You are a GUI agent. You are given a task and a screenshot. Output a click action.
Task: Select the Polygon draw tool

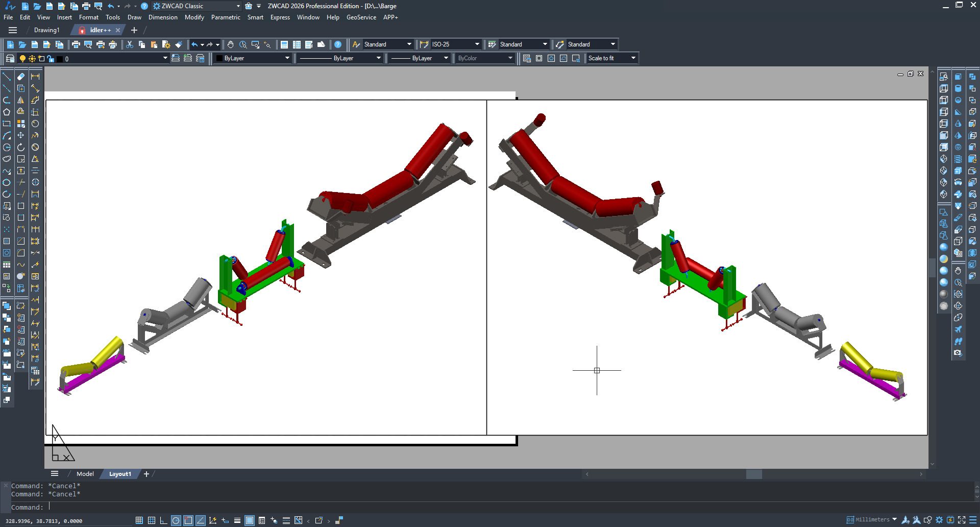[x=7, y=112]
